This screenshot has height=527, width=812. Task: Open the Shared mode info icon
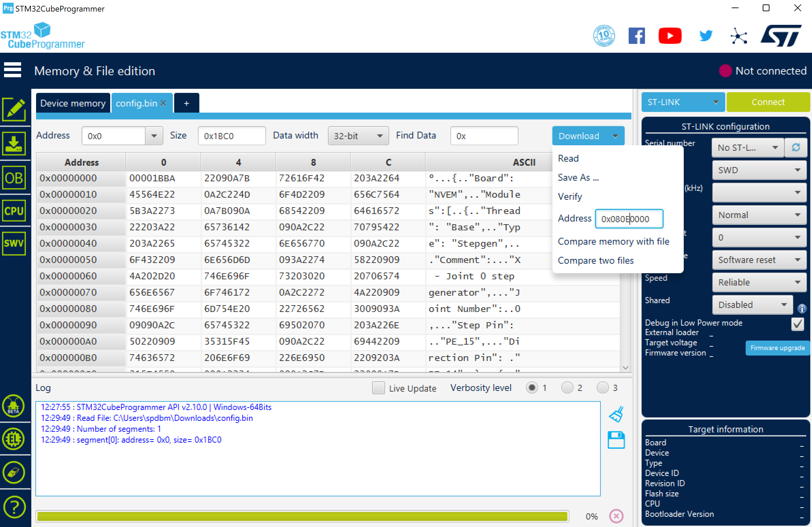coord(802,308)
